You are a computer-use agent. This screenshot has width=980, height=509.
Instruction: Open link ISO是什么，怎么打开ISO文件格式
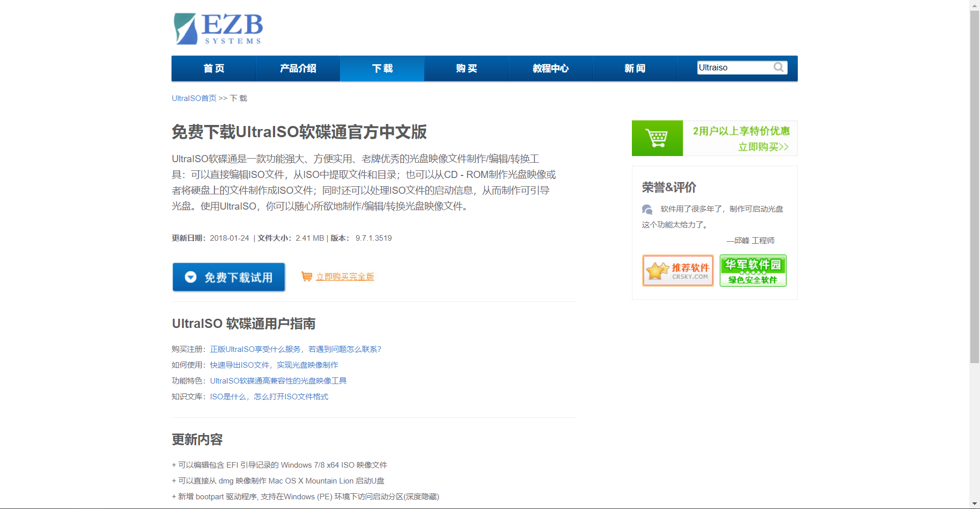point(269,396)
